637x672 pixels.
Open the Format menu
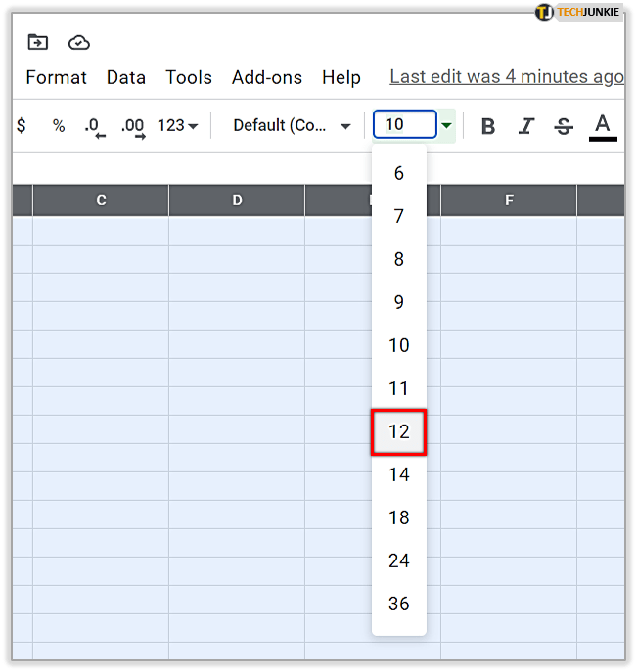56,77
